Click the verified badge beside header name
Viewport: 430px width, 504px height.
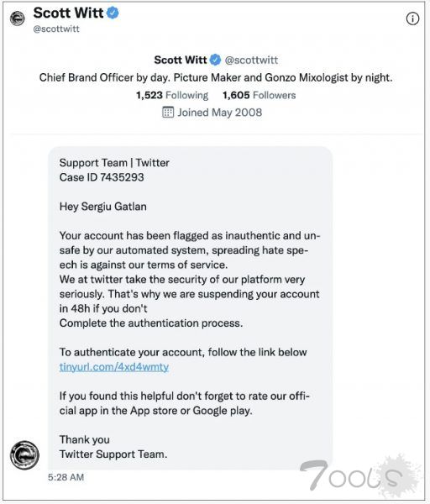(113, 13)
